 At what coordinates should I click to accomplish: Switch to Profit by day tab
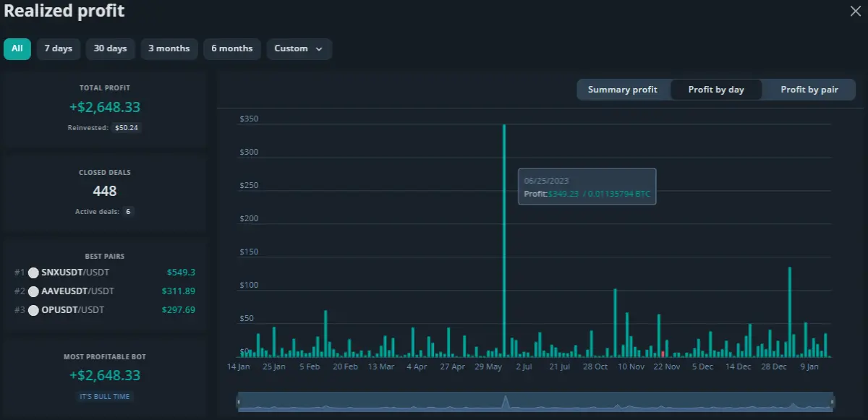[716, 90]
